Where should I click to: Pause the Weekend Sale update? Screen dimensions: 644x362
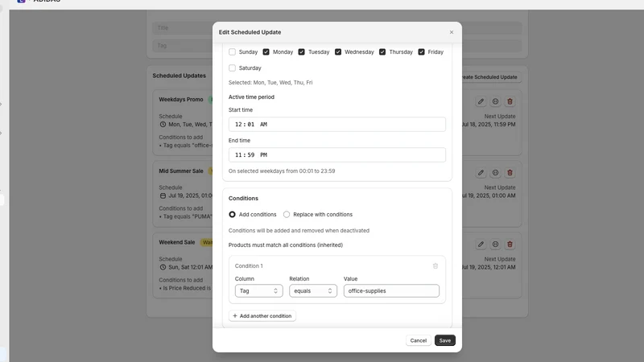tap(495, 245)
